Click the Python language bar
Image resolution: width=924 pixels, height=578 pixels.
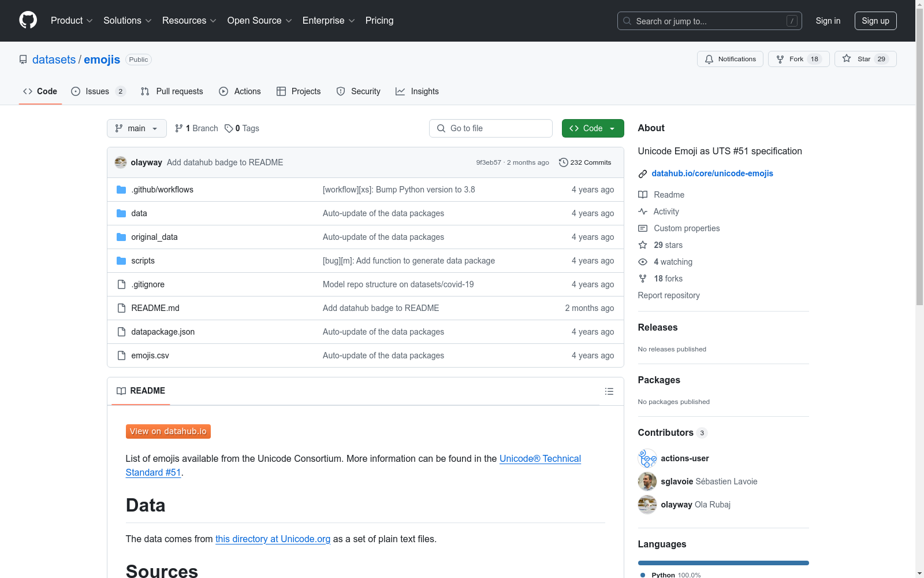coord(723,563)
